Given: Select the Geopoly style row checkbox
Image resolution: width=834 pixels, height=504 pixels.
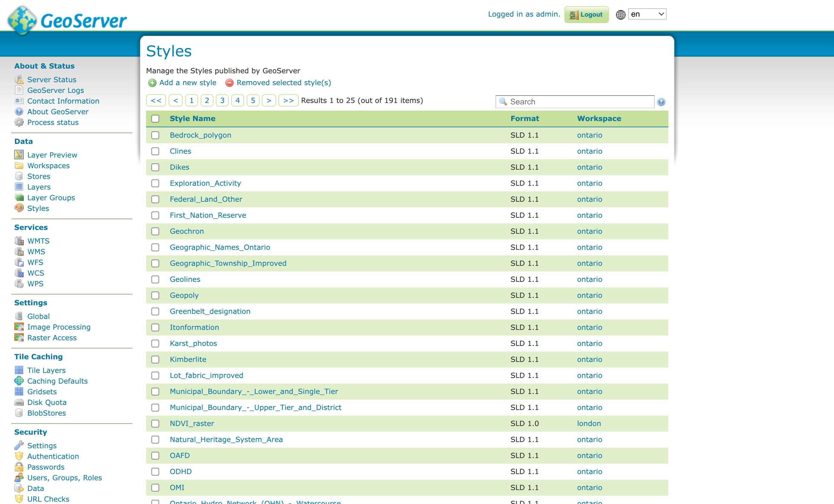Looking at the screenshot, I should coord(155,295).
